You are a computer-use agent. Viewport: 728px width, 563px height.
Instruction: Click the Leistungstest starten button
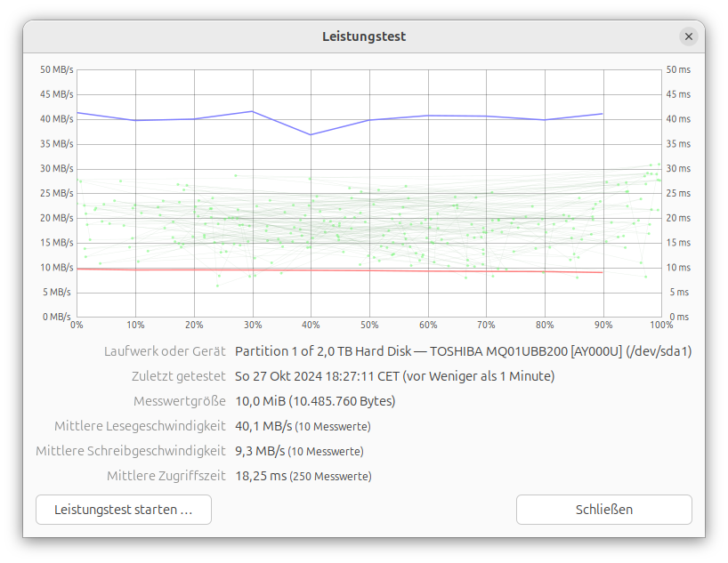click(124, 510)
